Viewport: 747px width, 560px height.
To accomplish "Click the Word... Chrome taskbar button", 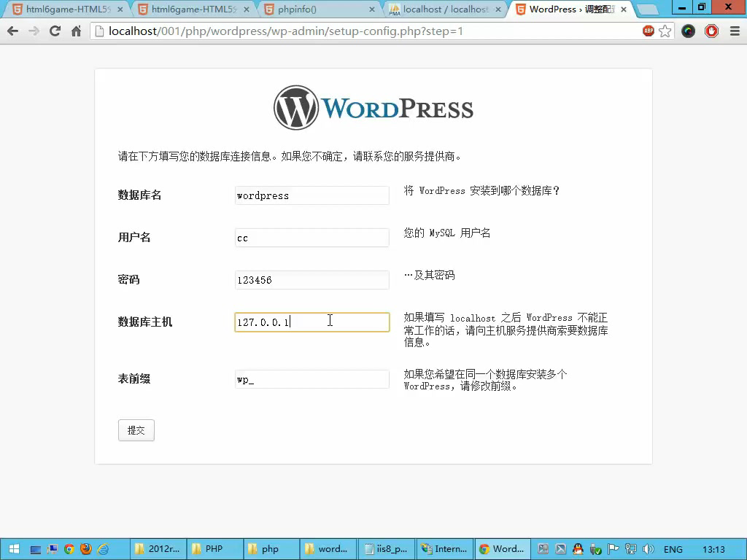I will (502, 549).
